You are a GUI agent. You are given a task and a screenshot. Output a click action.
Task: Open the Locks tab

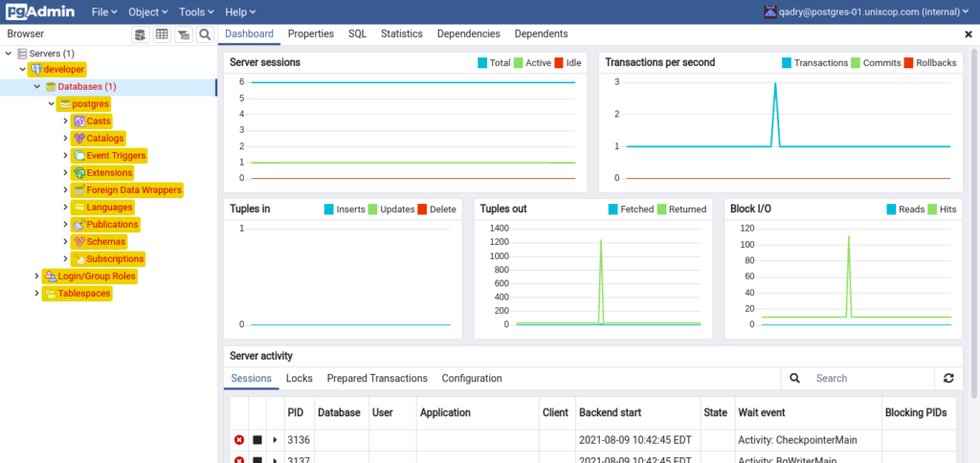[x=300, y=378]
